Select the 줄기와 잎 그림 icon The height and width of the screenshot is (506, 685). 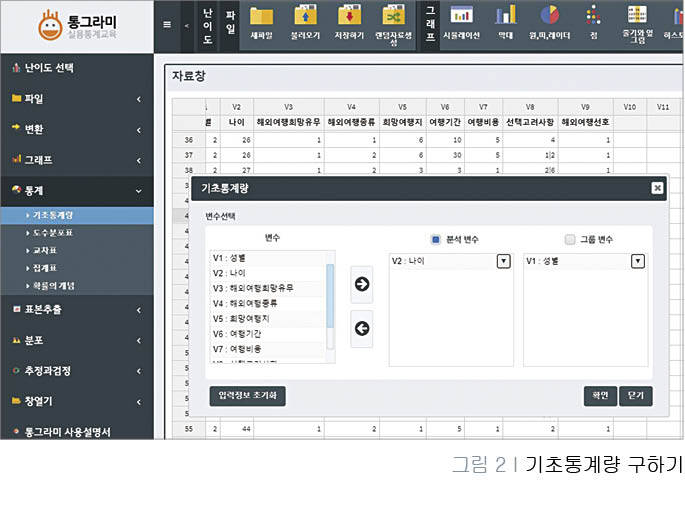637,15
